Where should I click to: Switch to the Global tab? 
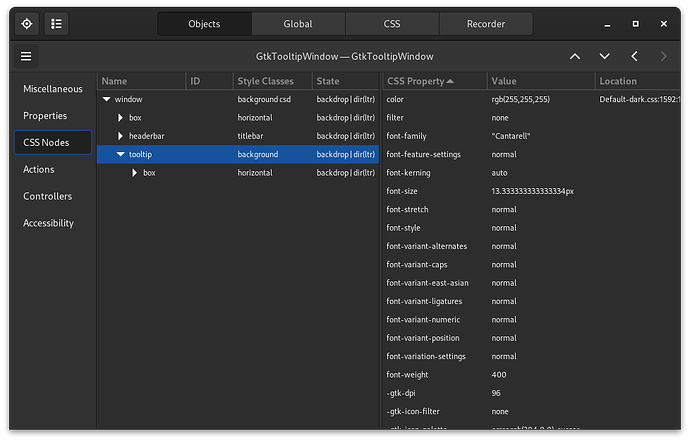[298, 24]
